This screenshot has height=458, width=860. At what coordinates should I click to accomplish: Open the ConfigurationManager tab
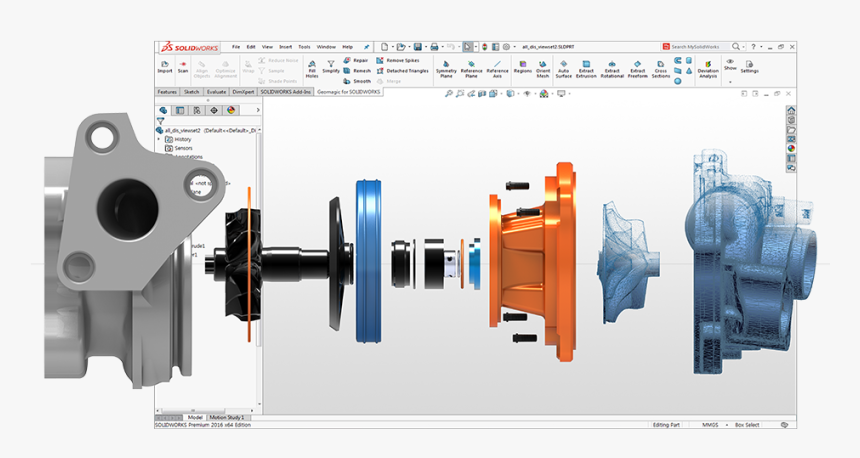(197, 110)
